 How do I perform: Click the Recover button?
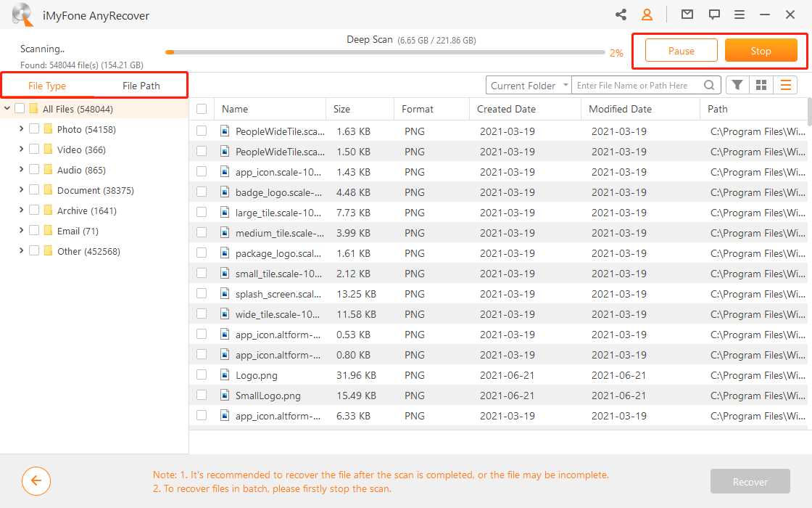tap(750, 482)
